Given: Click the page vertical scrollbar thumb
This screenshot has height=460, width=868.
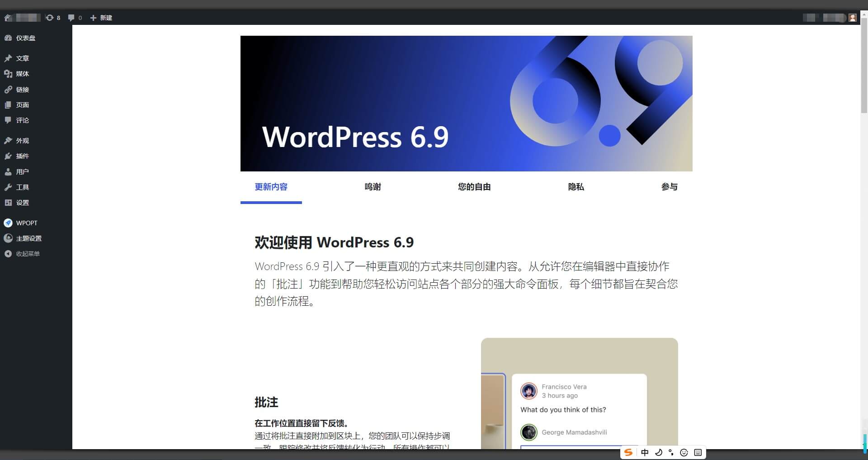Looking at the screenshot, I should [x=864, y=68].
